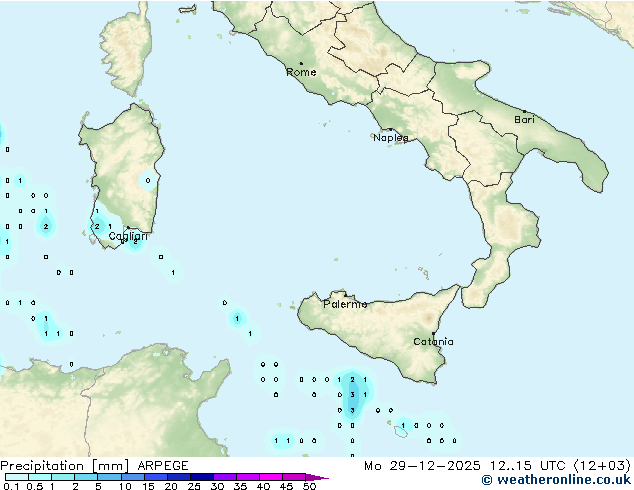Click the '40' legend scale value
The width and height of the screenshot is (634, 490).
(263, 486)
